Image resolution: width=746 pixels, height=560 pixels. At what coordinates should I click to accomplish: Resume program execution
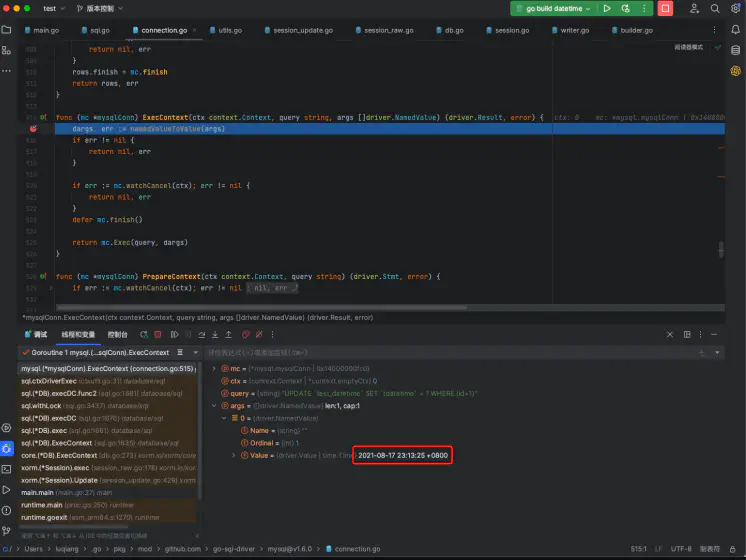tap(175, 334)
